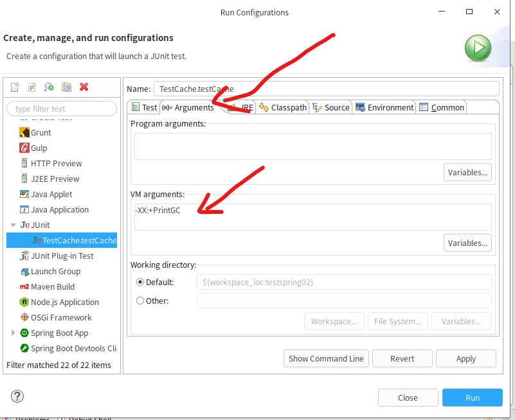The image size is (515, 420).
Task: Delete selected launch configuration with red X
Action: pyautogui.click(x=84, y=87)
